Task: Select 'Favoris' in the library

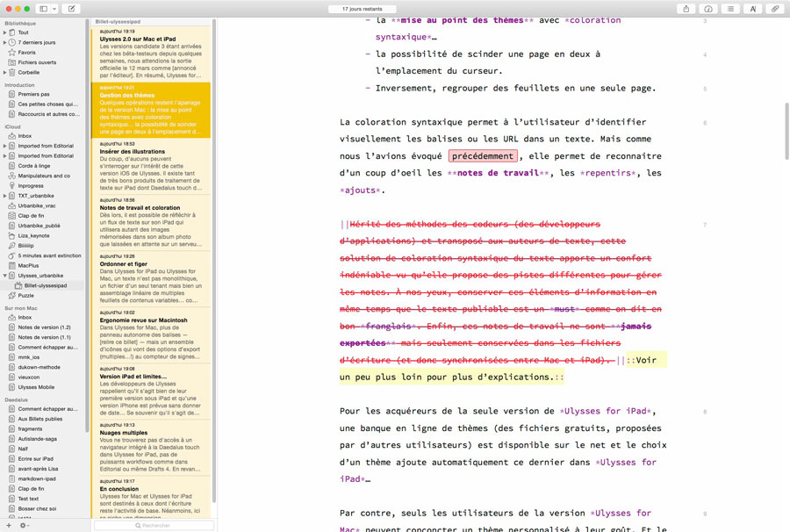Action: [x=26, y=53]
